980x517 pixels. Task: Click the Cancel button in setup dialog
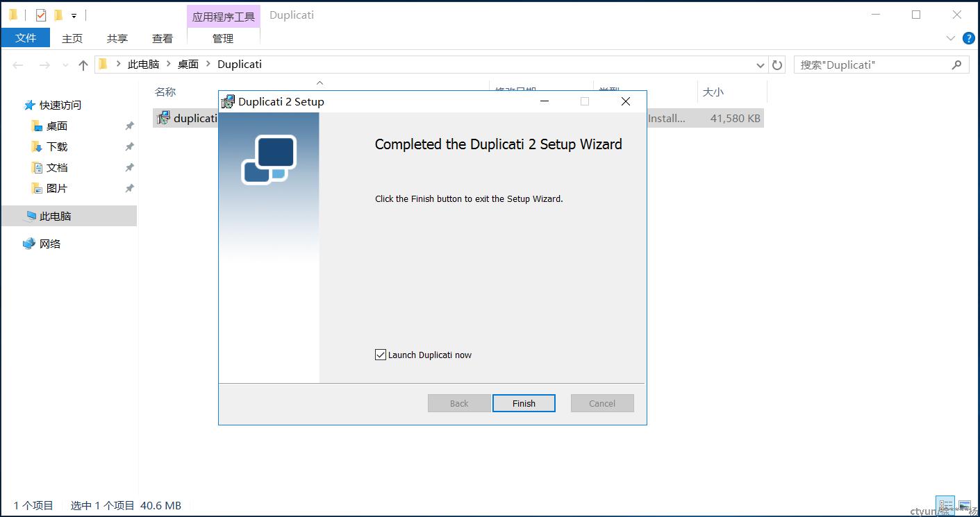click(602, 403)
